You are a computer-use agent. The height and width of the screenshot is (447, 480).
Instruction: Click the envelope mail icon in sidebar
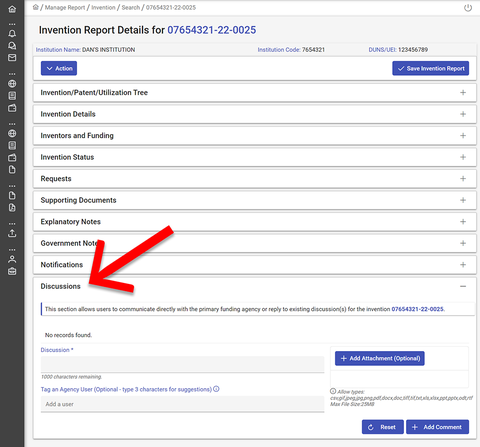pos(12,58)
